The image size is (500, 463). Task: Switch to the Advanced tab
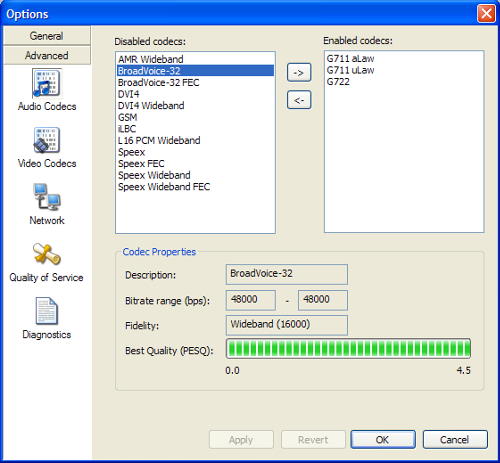point(47,55)
